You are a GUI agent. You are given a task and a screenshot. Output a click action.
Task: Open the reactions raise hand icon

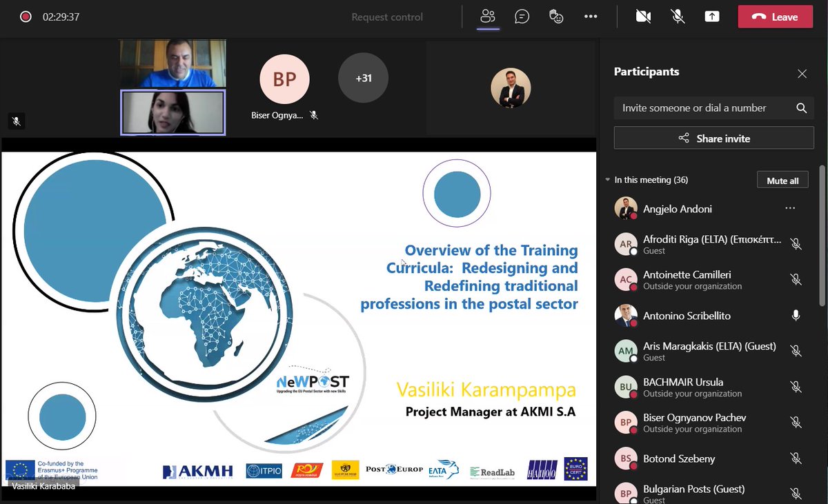tap(556, 17)
